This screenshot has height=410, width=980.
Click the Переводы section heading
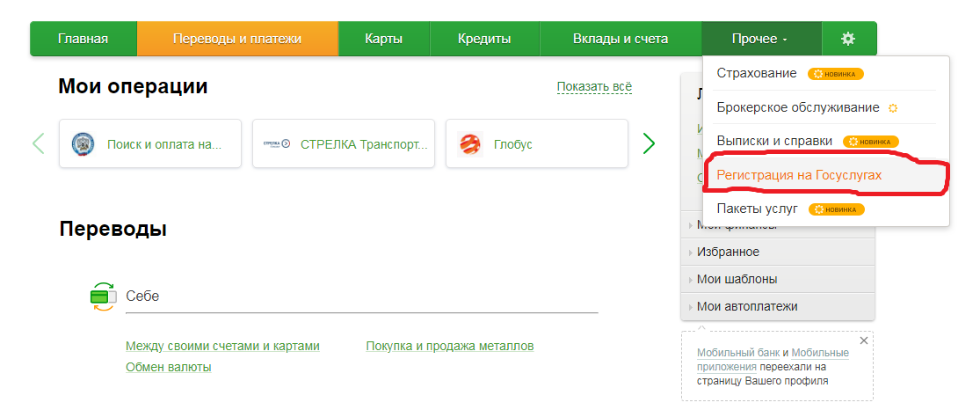coord(113,229)
